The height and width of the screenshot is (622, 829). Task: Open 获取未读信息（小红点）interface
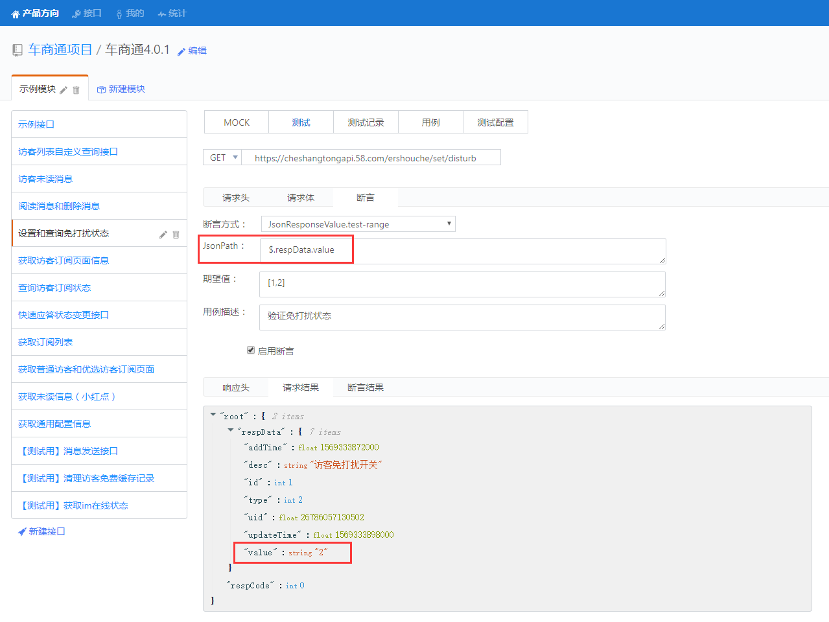pos(99,397)
